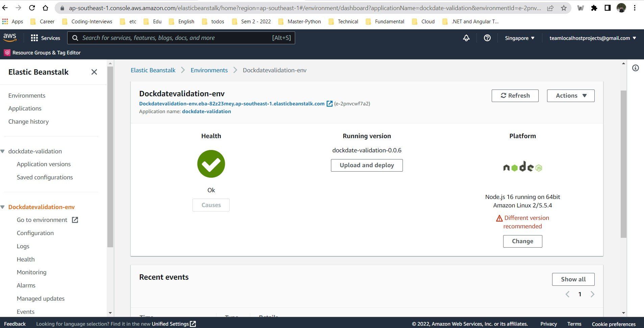Open environment URL external link icon
The height and width of the screenshot is (328, 644).
coord(330,104)
